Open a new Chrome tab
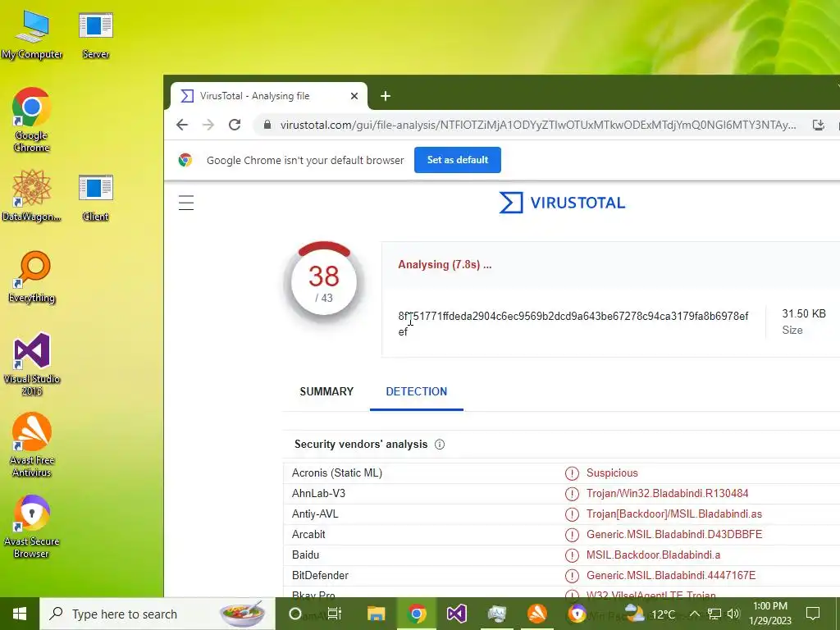This screenshot has height=630, width=840. coord(386,96)
